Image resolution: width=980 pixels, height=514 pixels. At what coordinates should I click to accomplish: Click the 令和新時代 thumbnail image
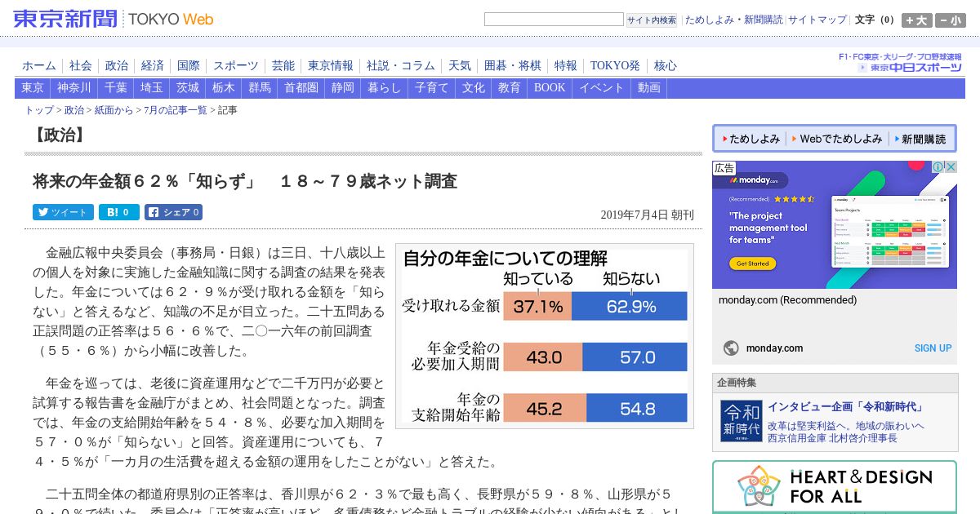741,421
